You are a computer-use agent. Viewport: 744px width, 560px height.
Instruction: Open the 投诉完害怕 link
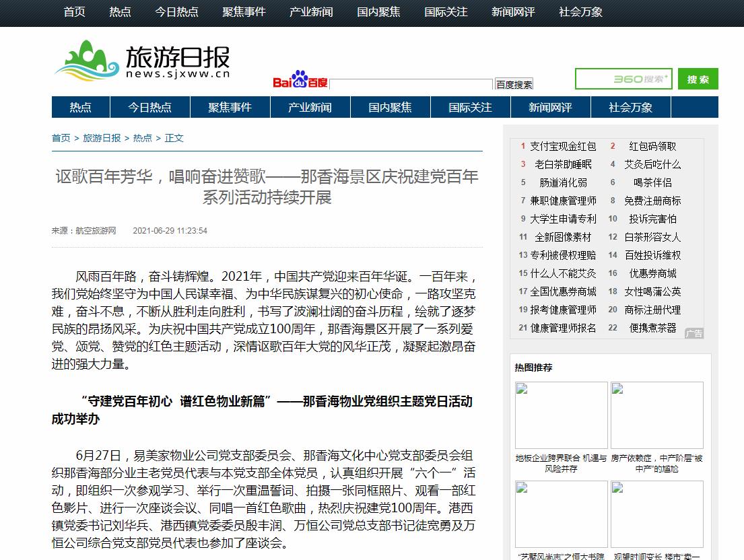653,219
